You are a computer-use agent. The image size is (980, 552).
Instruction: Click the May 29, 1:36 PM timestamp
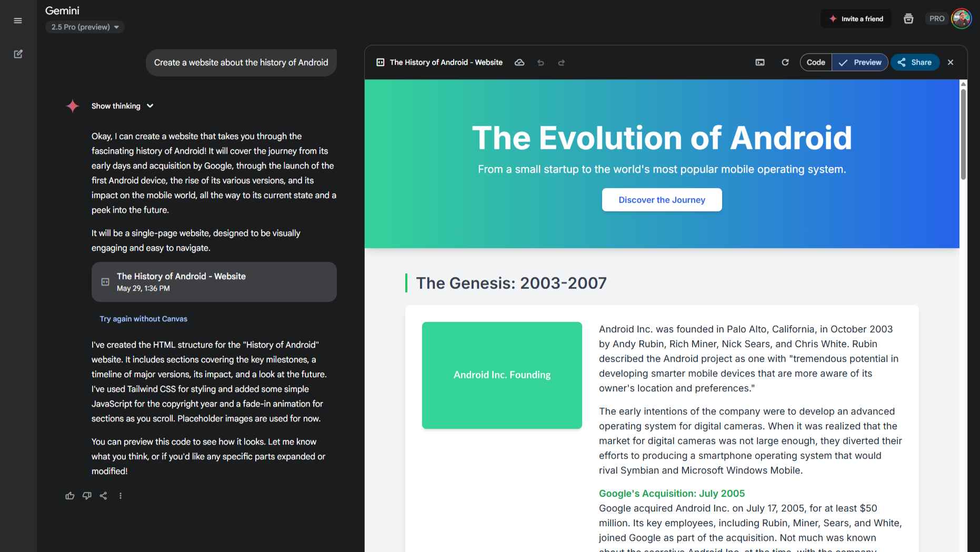coord(143,288)
